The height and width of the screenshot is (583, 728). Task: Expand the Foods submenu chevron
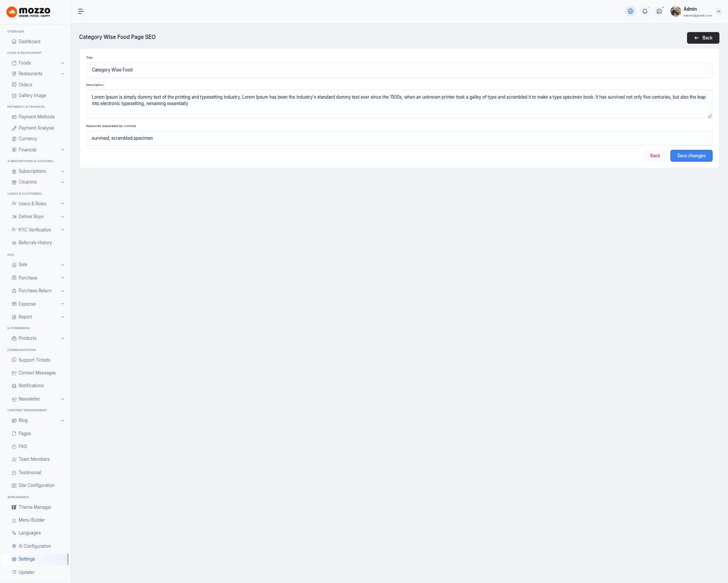62,63
